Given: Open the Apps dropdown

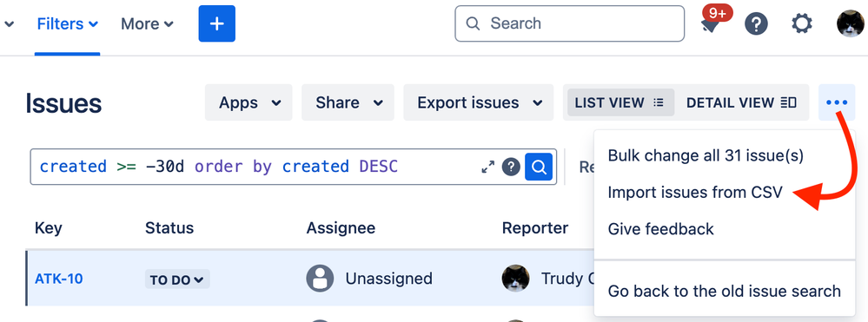Looking at the screenshot, I should click(x=248, y=102).
